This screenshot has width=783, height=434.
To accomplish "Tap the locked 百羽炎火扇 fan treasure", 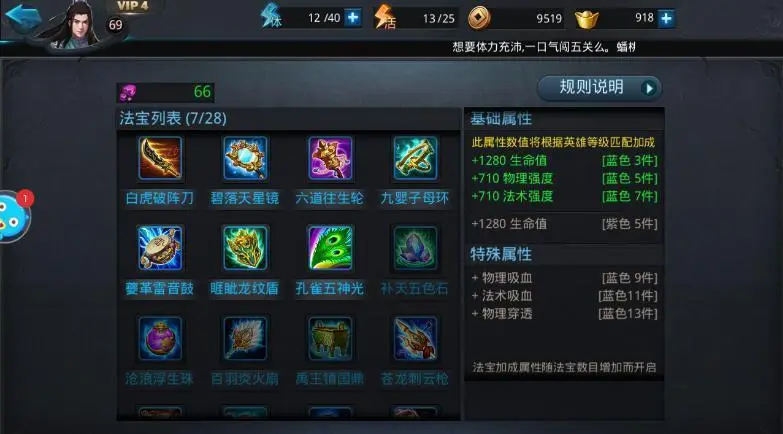I will click(x=245, y=338).
